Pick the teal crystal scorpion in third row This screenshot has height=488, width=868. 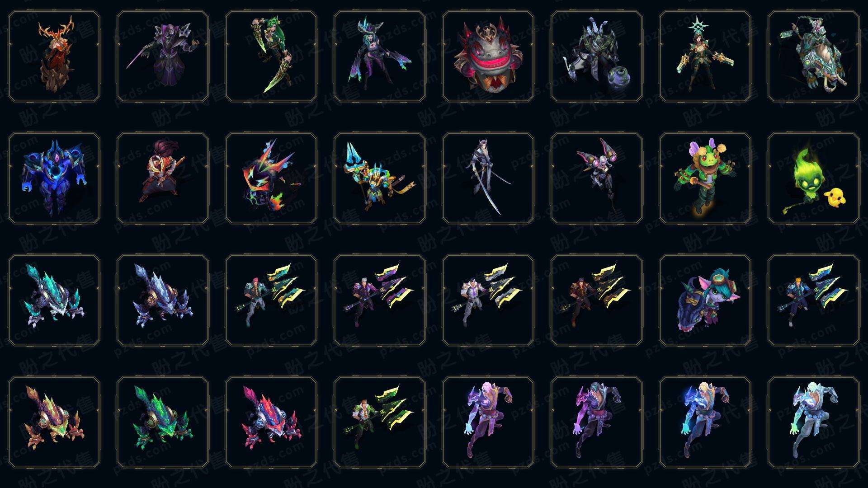pyautogui.click(x=54, y=300)
